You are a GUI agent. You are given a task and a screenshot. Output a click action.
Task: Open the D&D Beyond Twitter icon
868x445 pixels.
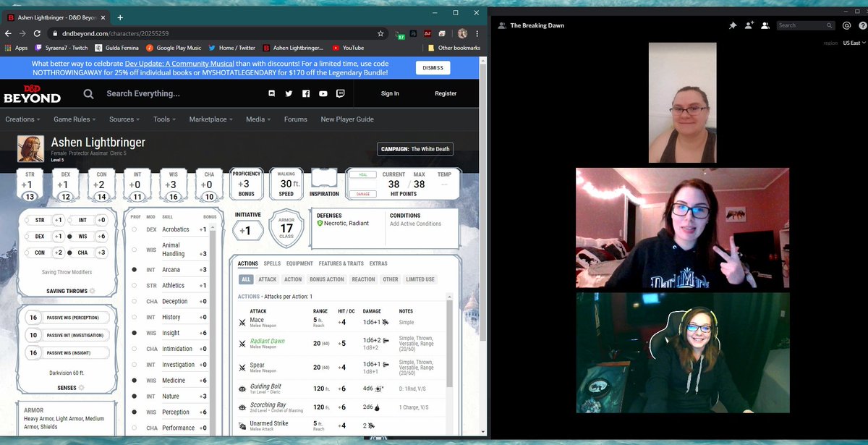tap(289, 93)
